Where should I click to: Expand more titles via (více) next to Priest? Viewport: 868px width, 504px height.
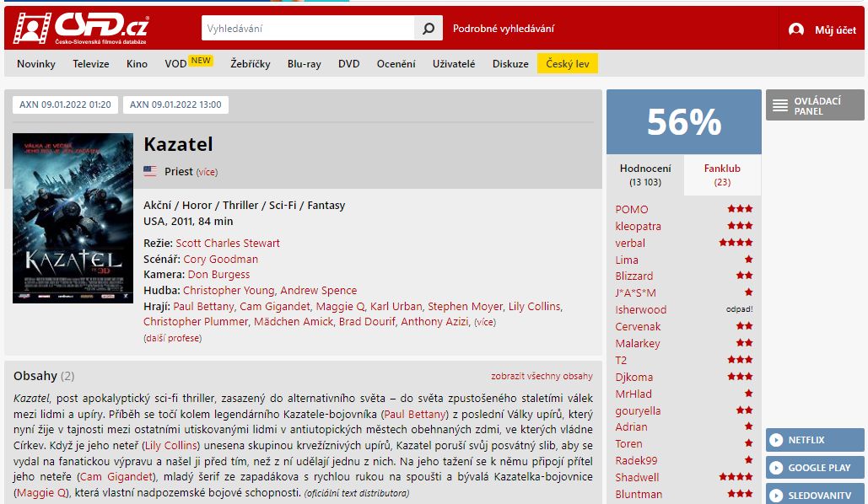click(207, 172)
